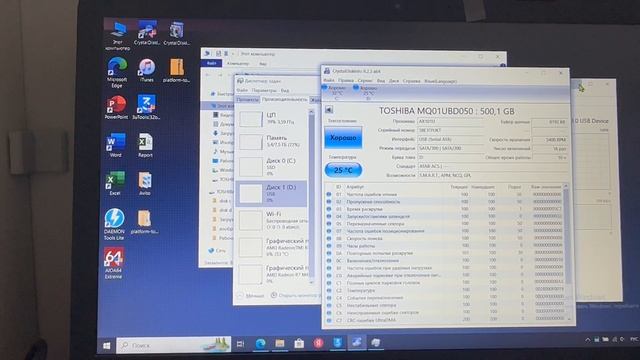Viewport: 640px width, 360px height.
Task: Show hidden system tray icons
Action: point(587,340)
